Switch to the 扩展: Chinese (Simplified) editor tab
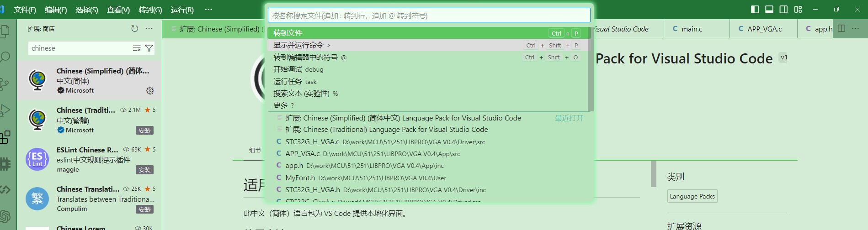This screenshot has height=230, width=868. (x=213, y=29)
